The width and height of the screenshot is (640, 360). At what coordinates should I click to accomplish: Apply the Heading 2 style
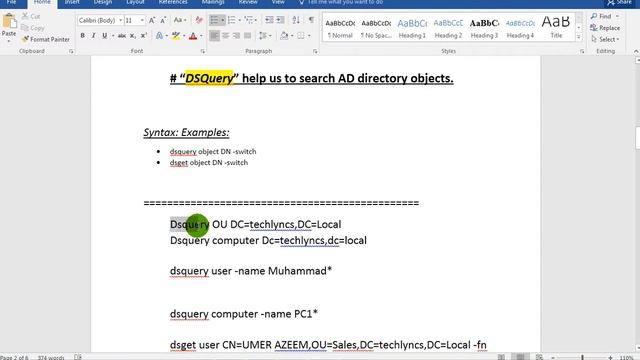(x=448, y=27)
